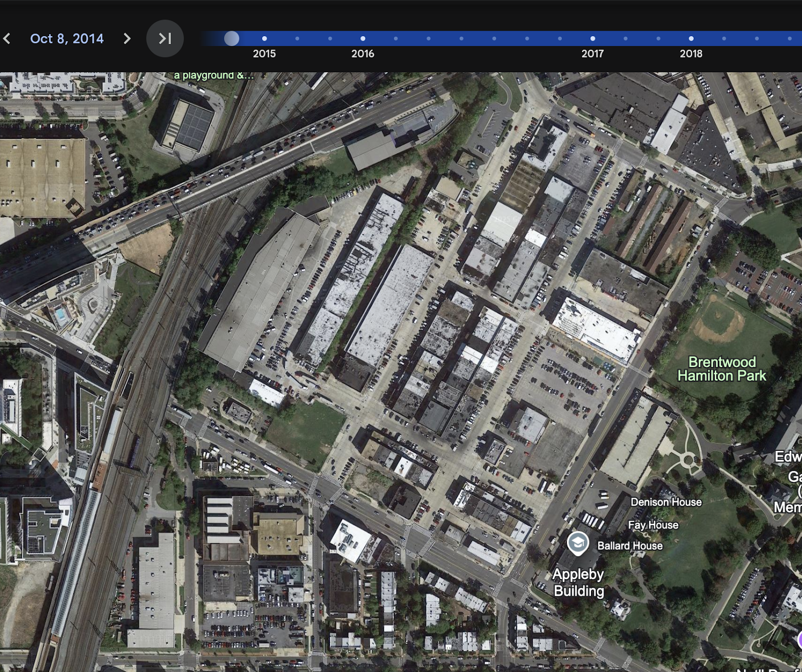Open the Oct 8, 2014 date label

(68, 39)
